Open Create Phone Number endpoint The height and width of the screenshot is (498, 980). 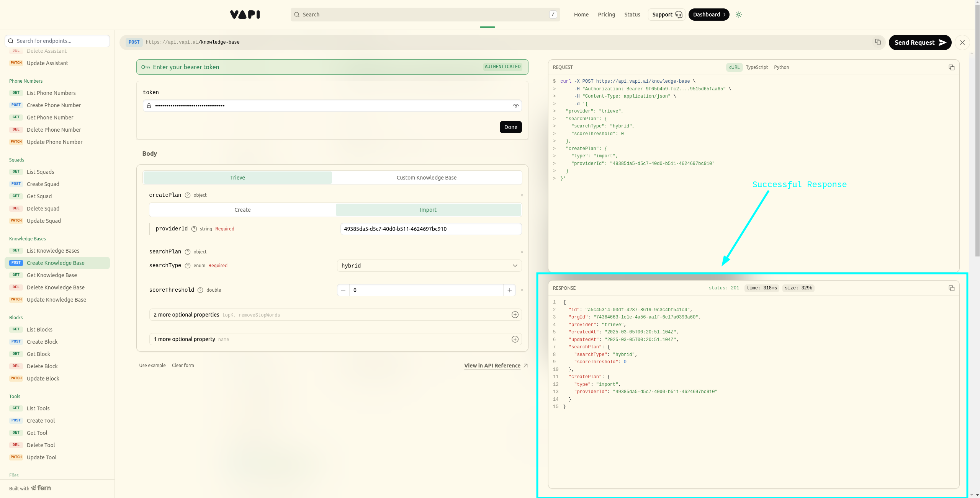[57, 105]
